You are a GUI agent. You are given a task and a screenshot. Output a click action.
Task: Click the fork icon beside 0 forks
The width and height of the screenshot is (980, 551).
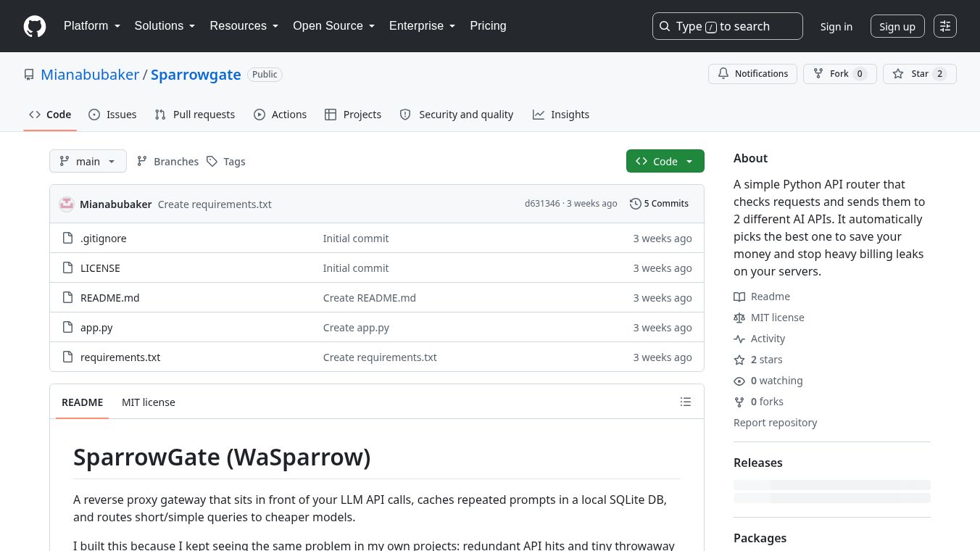pyautogui.click(x=739, y=402)
